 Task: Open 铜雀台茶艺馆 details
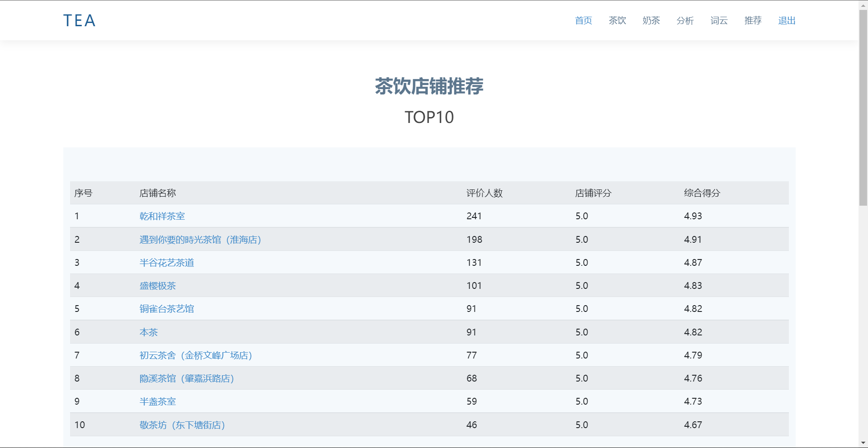(x=167, y=309)
